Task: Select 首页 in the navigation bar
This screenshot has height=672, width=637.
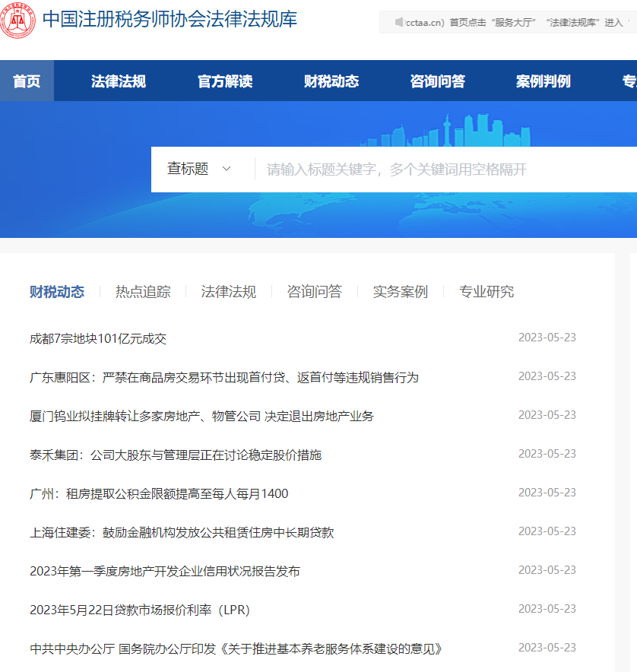Action: [x=27, y=80]
